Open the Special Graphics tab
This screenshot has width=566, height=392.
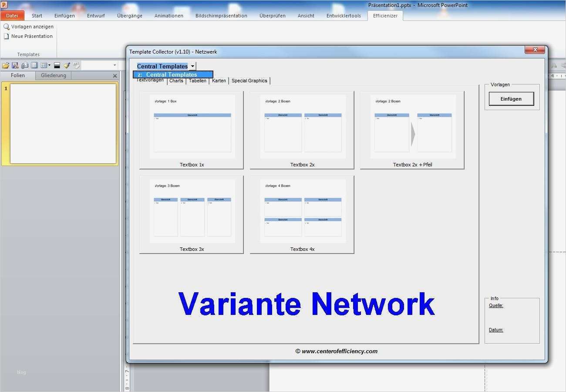tap(249, 81)
